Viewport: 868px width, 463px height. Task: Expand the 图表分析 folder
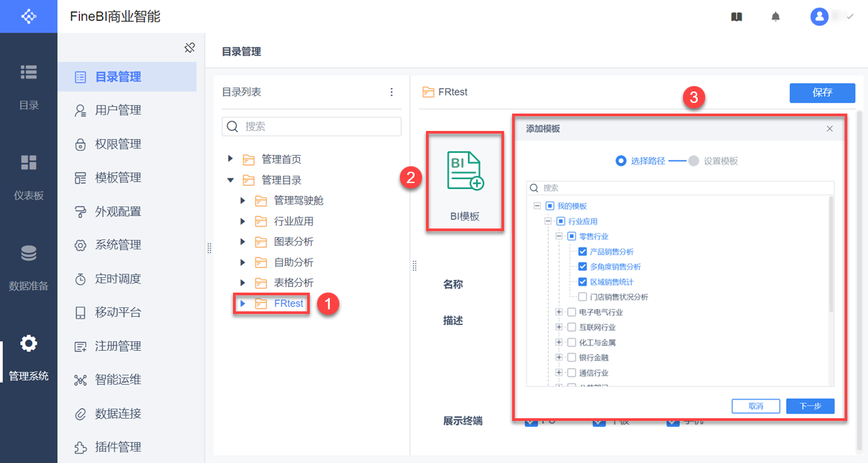point(242,242)
